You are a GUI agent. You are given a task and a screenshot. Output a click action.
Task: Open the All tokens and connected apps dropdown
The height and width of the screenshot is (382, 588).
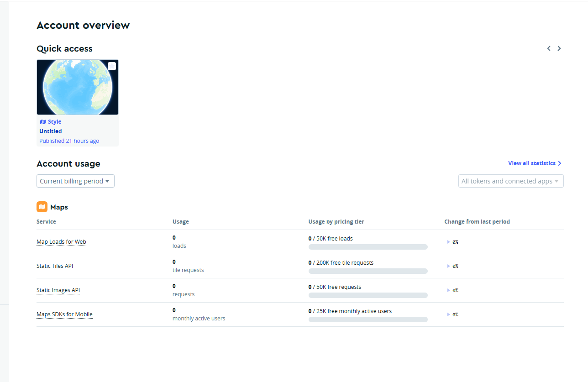pyautogui.click(x=510, y=181)
